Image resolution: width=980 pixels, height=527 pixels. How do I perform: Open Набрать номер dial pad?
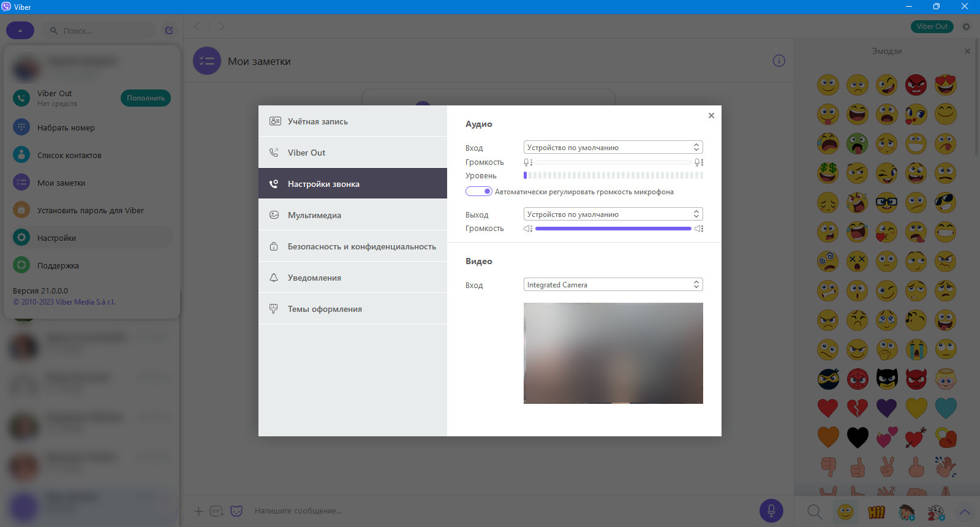(92, 127)
